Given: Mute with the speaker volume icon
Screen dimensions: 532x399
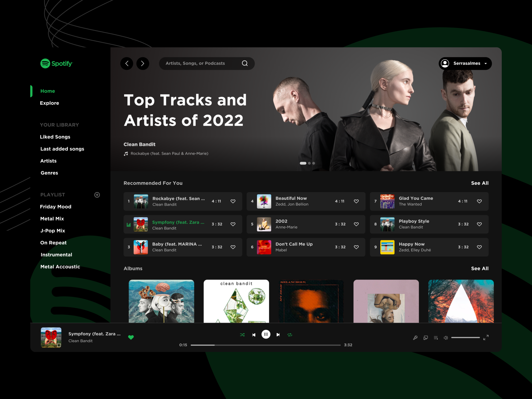Looking at the screenshot, I should point(446,338).
